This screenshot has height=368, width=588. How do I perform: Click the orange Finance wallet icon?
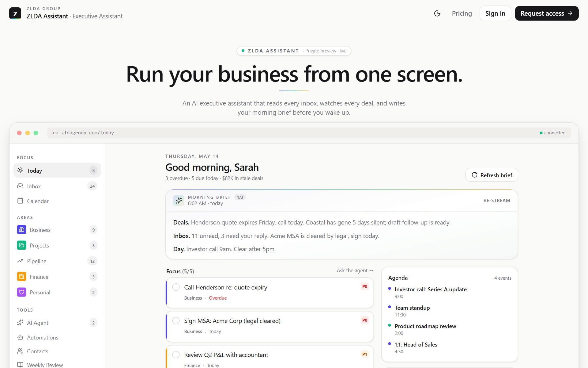(x=22, y=277)
